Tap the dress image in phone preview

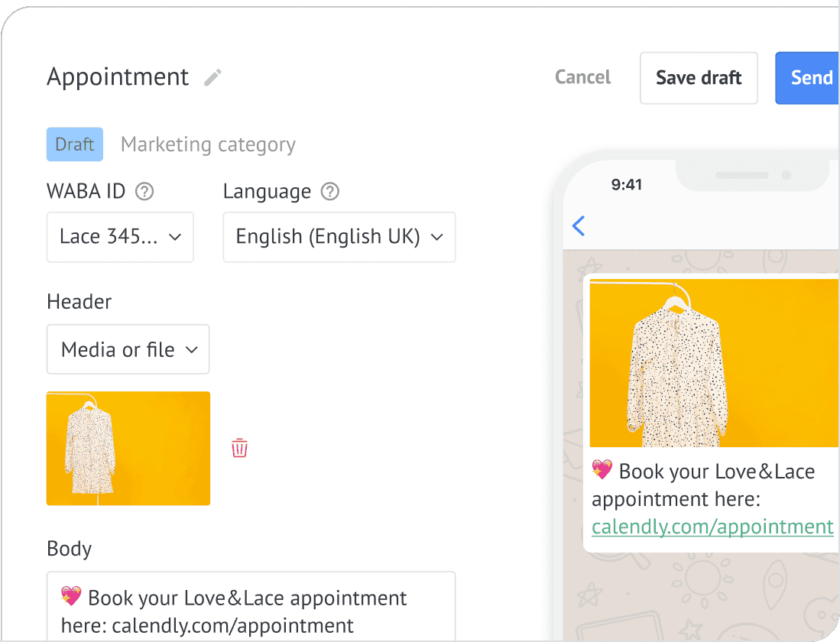coord(714,362)
